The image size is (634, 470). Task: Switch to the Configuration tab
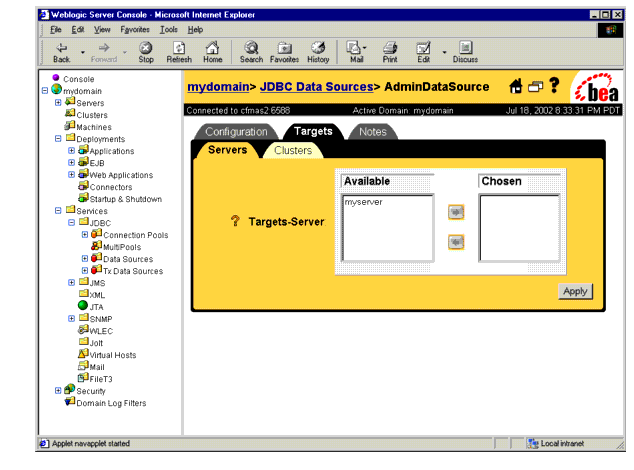coord(236,132)
